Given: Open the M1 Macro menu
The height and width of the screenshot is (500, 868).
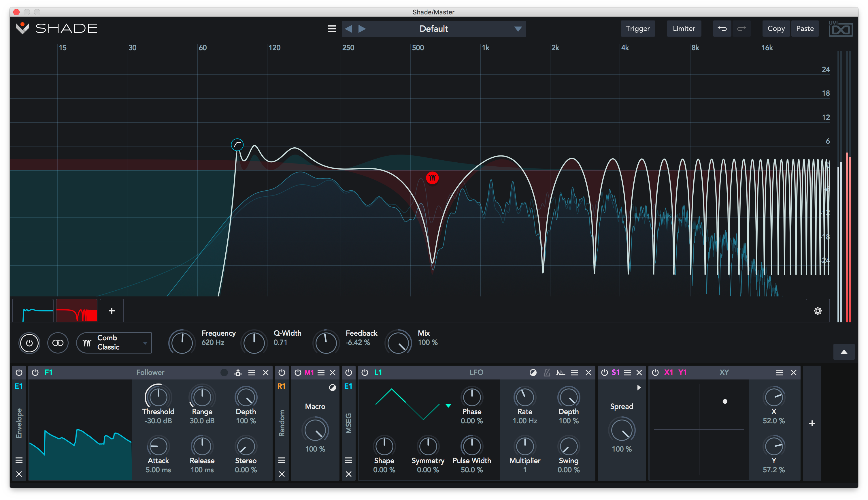Looking at the screenshot, I should pos(321,373).
